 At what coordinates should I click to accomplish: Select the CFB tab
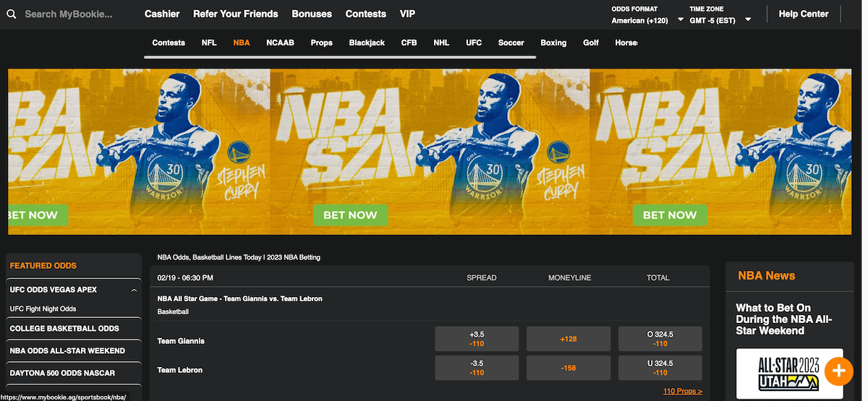coord(409,43)
